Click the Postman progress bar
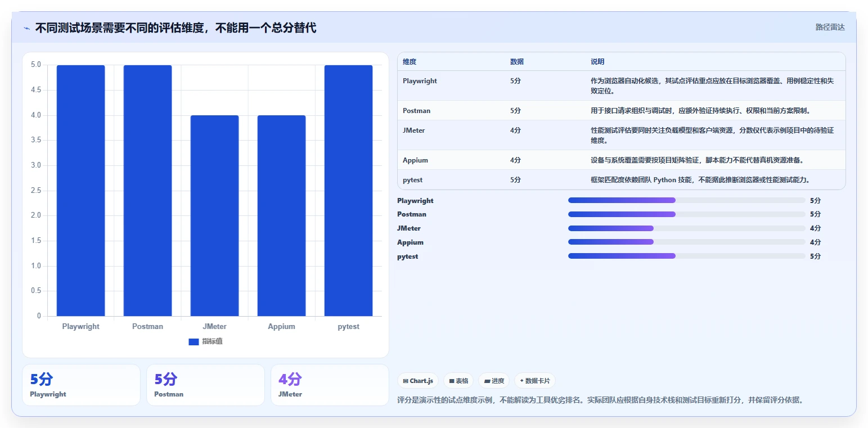Viewport: 868px width, 428px height. [x=687, y=214]
